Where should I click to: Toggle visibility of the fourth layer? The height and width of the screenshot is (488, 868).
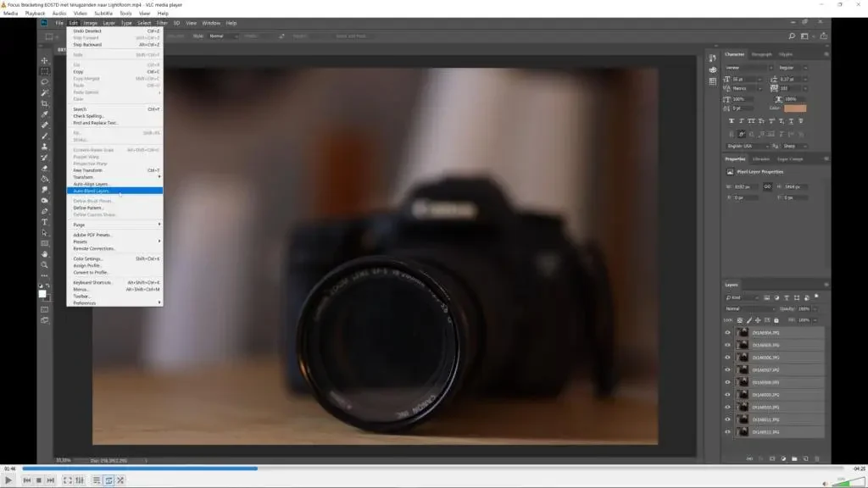pyautogui.click(x=727, y=369)
